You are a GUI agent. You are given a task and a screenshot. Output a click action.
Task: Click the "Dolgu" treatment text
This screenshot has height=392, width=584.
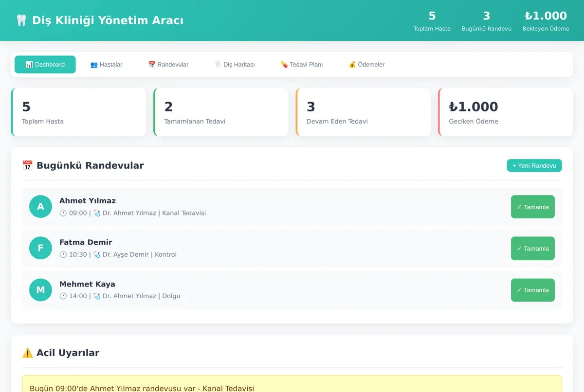(x=171, y=296)
